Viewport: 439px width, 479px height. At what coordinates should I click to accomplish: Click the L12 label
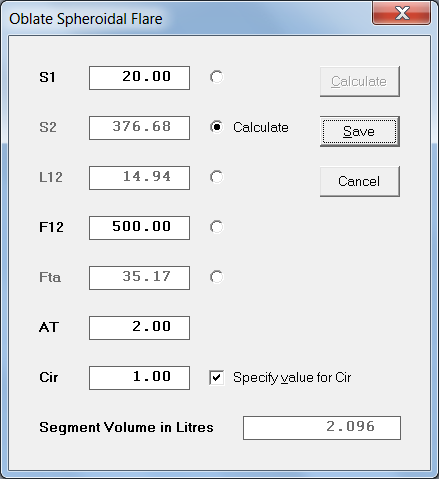[x=51, y=177]
